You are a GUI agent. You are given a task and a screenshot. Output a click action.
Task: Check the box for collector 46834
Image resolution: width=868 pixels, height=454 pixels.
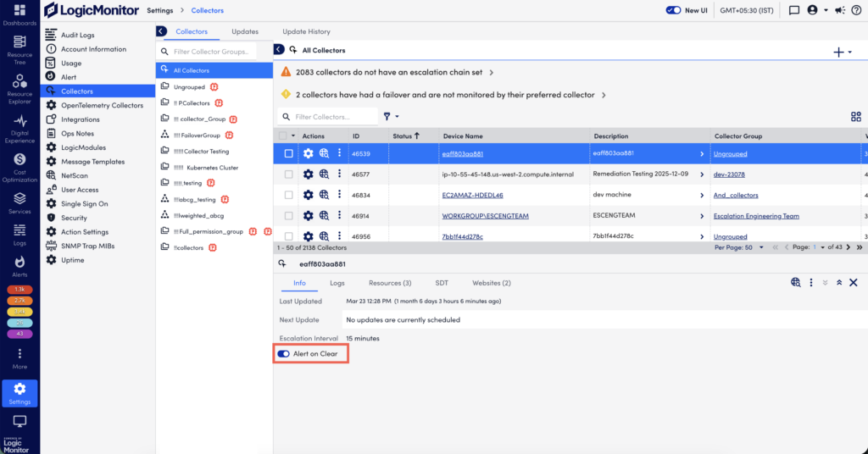288,195
